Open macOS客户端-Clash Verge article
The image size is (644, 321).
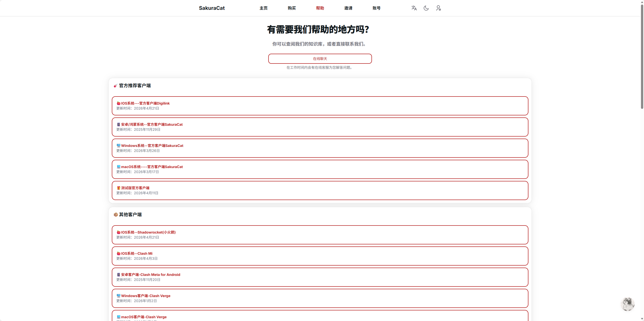tap(320, 316)
